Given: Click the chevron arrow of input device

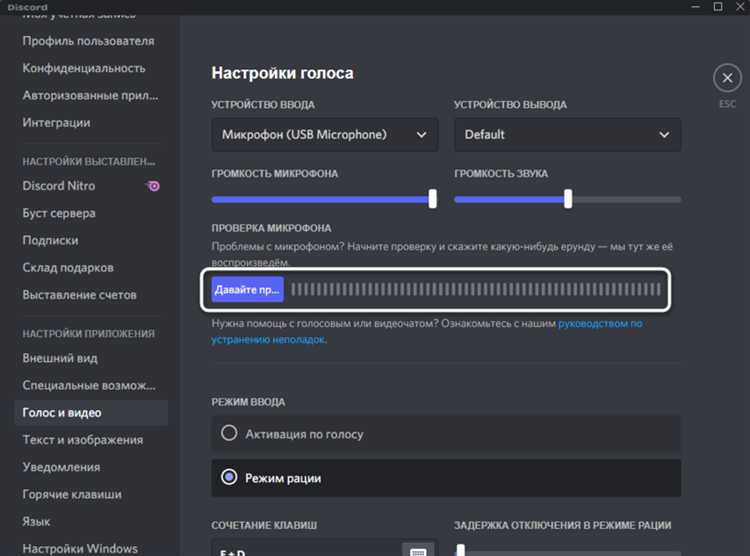Looking at the screenshot, I should pyautogui.click(x=421, y=135).
